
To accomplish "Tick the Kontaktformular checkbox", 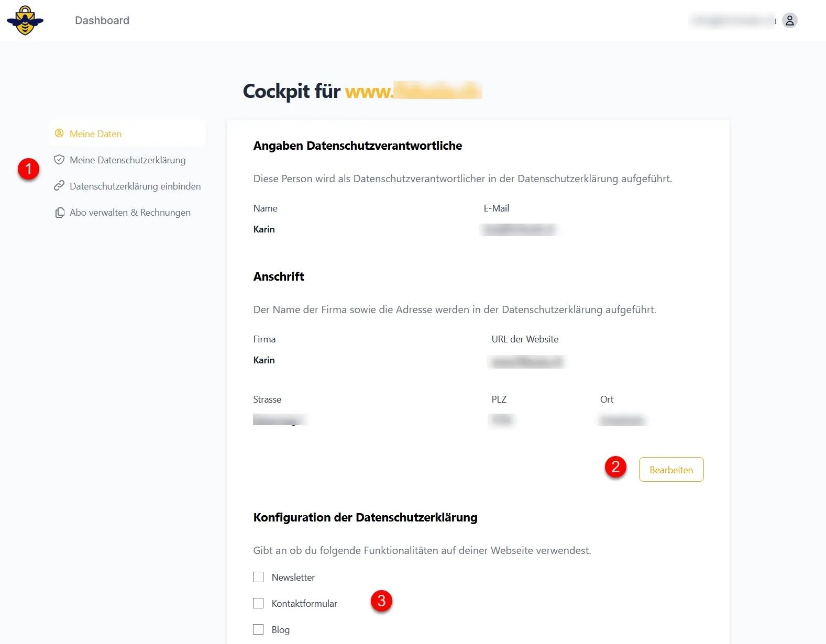I will [258, 603].
